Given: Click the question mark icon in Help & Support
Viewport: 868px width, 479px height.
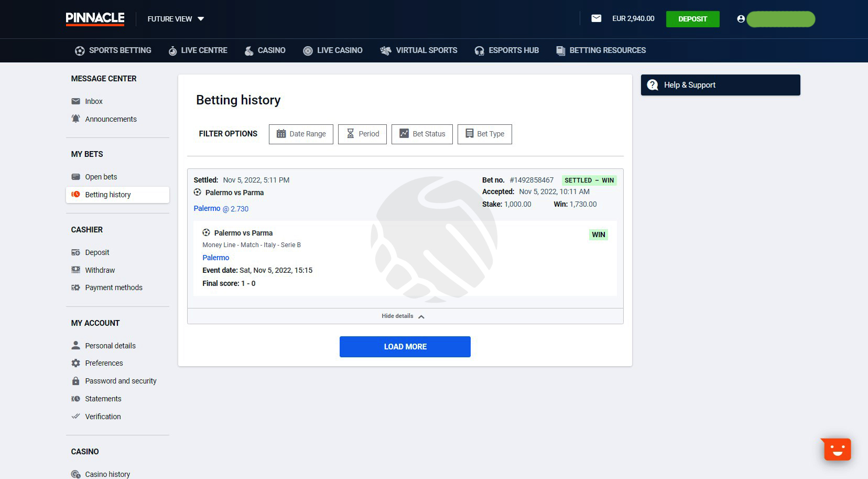Looking at the screenshot, I should [653, 85].
